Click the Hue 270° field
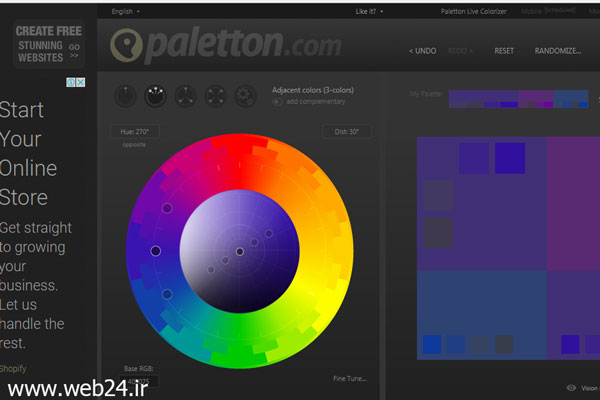 pos(135,132)
